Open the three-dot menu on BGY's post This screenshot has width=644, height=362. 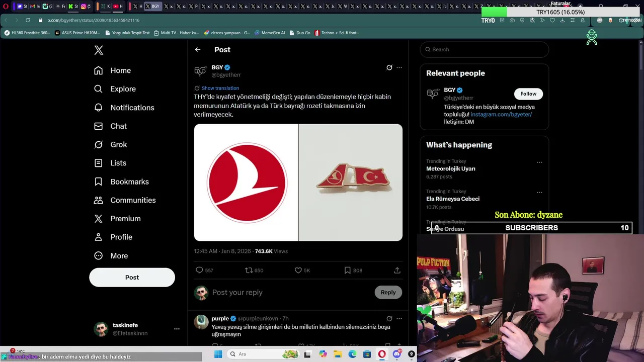coord(399,67)
